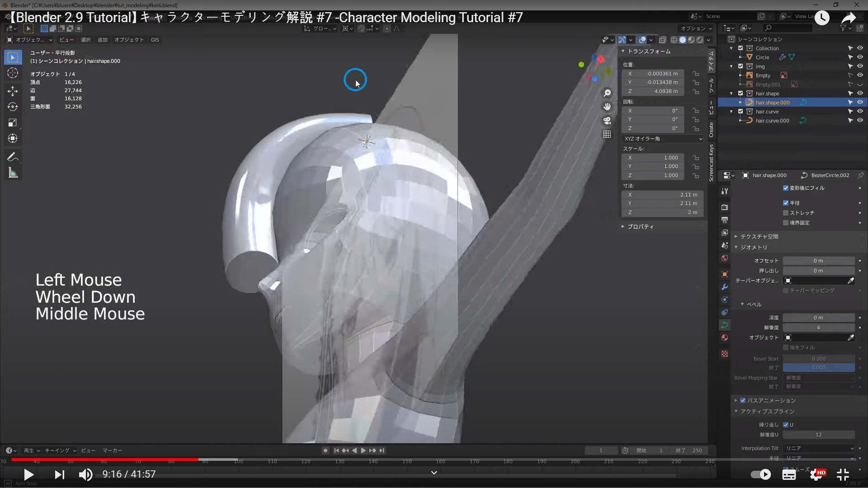Viewport: 868px width, 488px height.
Task: Open the Modifiers wrench properties tab
Action: point(725,287)
